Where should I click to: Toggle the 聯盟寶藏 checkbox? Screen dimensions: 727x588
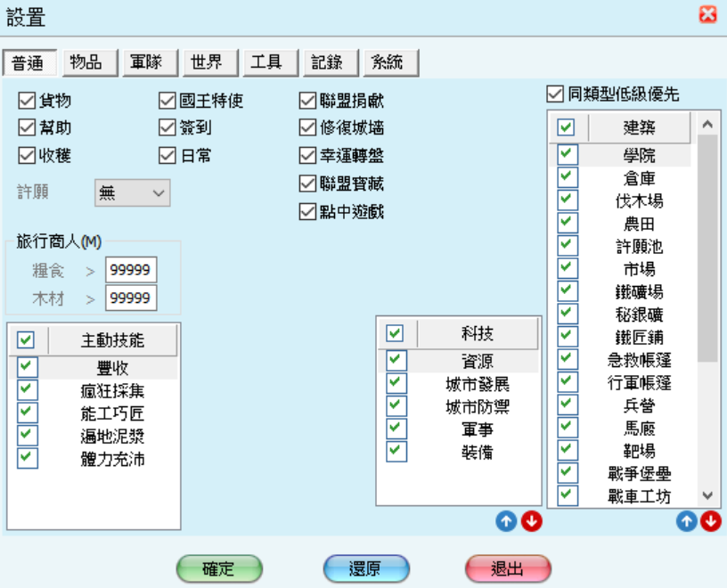[308, 184]
